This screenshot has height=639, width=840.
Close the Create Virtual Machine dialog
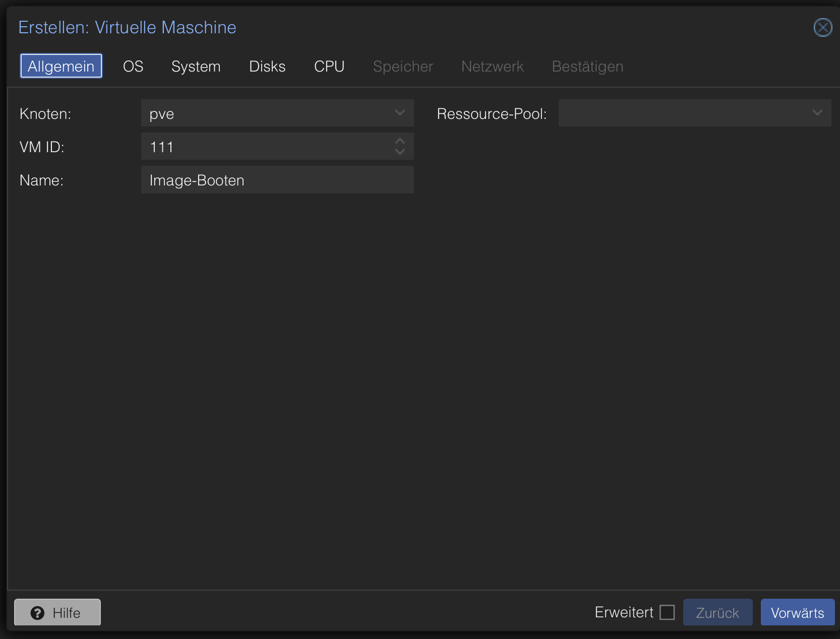pos(822,27)
